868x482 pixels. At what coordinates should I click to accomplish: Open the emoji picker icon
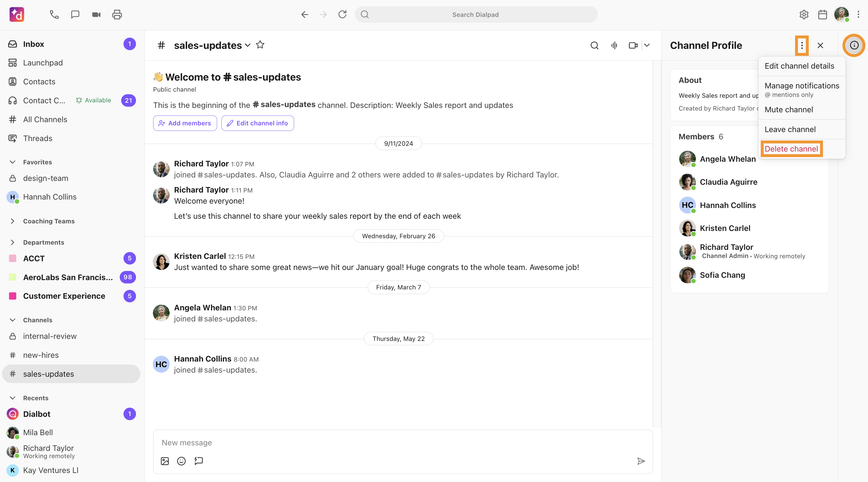tap(181, 461)
